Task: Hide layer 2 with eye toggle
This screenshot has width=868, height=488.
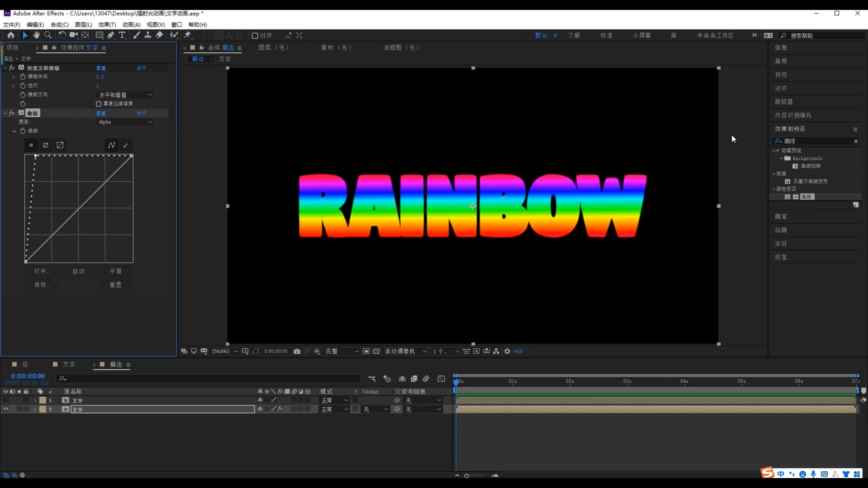Action: (x=6, y=409)
